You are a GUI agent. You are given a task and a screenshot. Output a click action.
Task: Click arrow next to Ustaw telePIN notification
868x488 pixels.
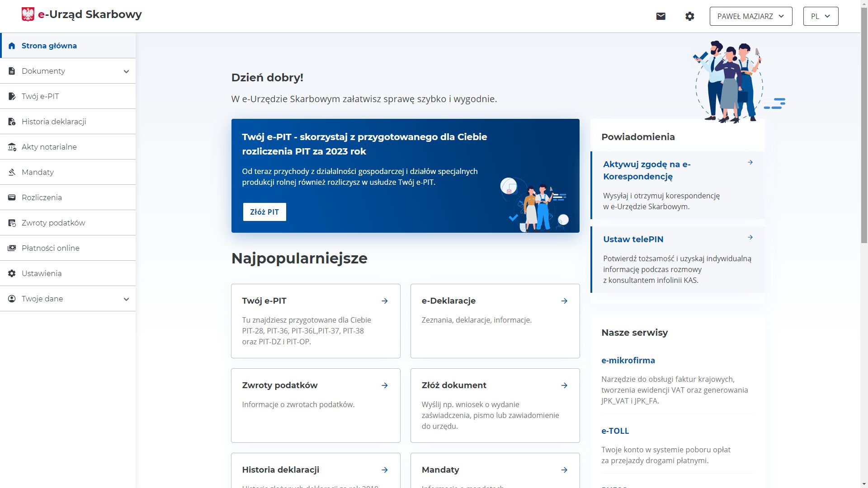750,237
